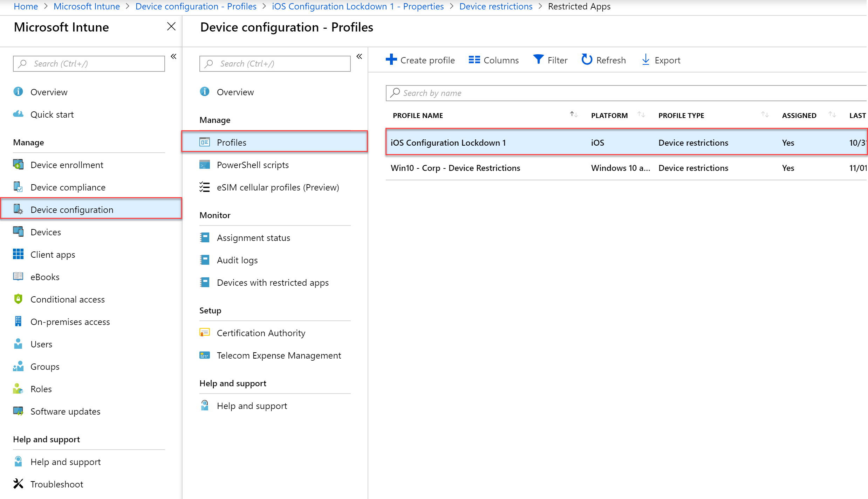Screen dimensions: 868x499
Task: Click the Audit logs notebook icon
Action: click(205, 259)
